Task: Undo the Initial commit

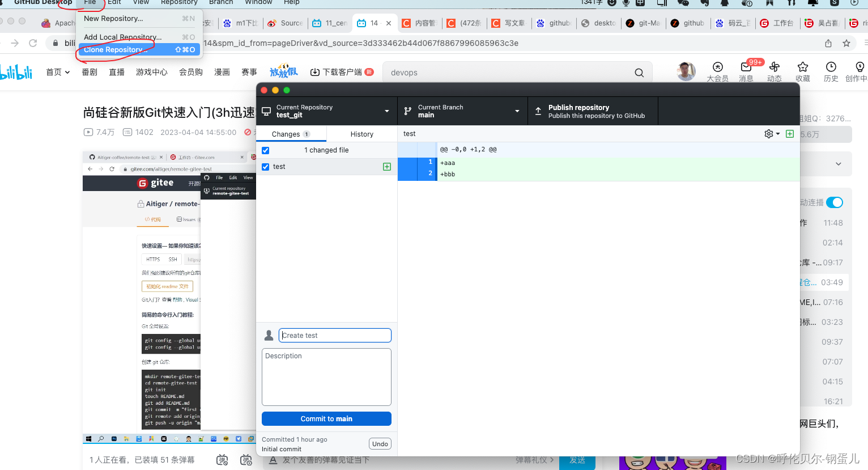Action: pyautogui.click(x=380, y=444)
